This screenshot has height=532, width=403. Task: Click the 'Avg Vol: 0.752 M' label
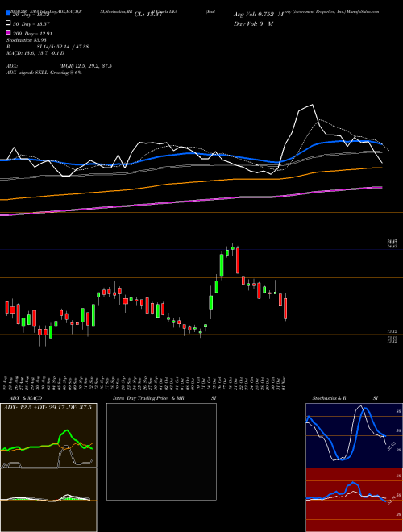point(259,15)
